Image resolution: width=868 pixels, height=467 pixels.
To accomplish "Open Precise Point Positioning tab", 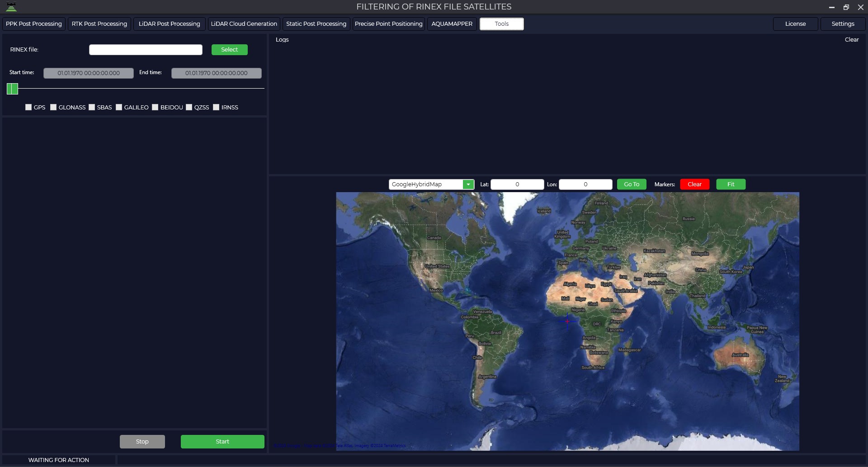I will point(389,24).
